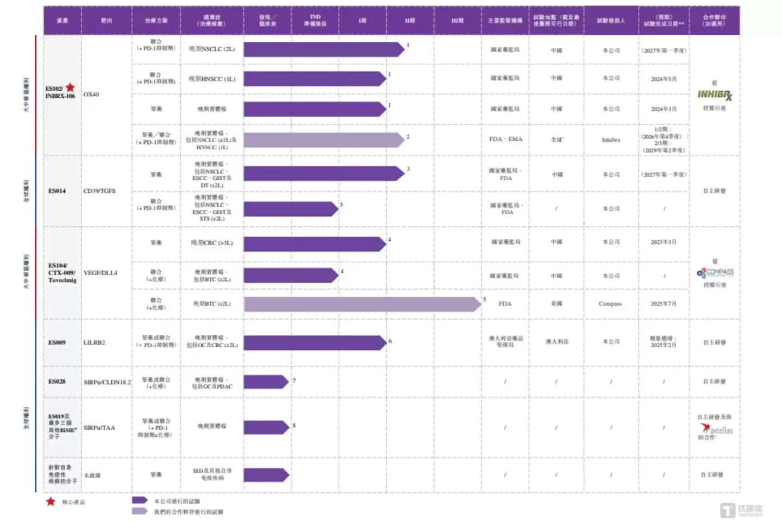Click the OX40 target cell
Screen dimensions: 782x532
tap(91, 95)
